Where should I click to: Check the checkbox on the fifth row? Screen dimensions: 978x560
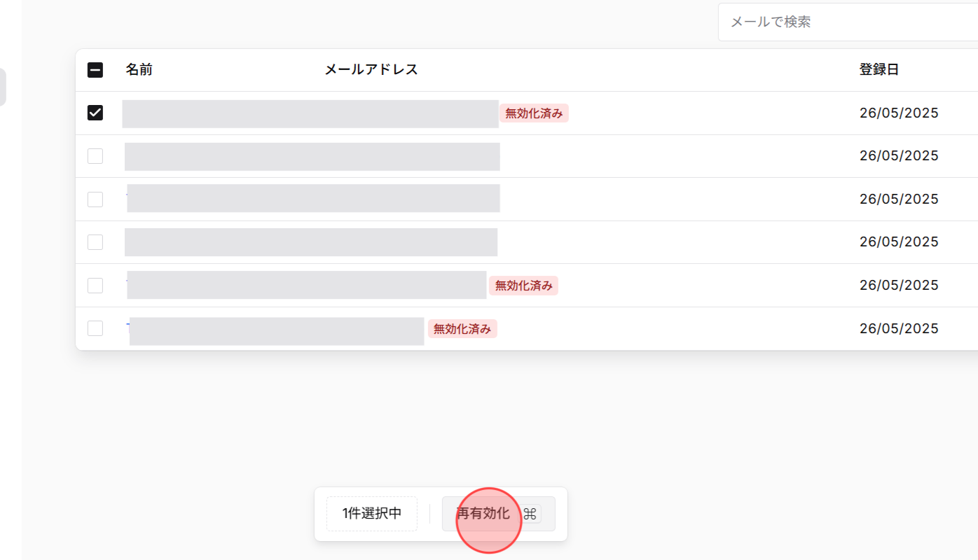(95, 285)
